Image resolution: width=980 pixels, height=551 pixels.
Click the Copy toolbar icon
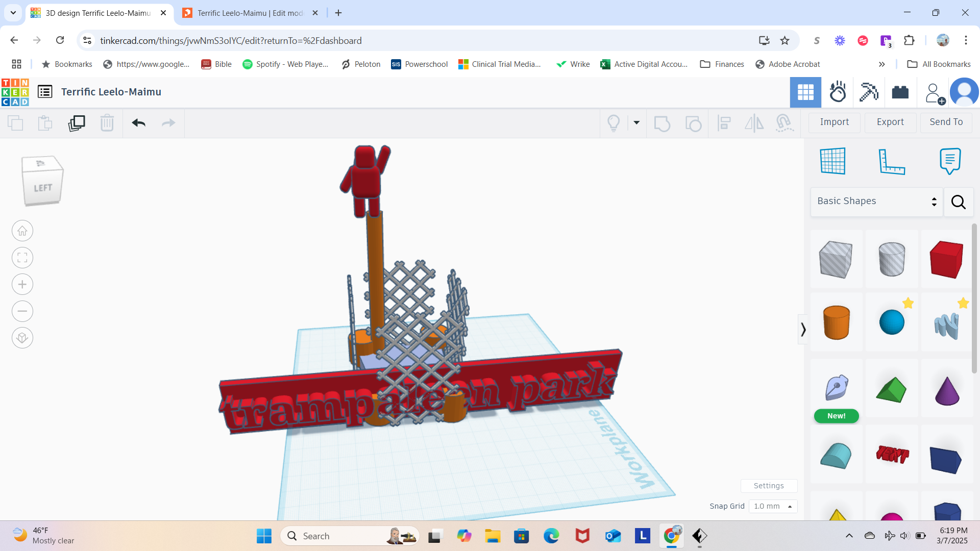pos(15,123)
